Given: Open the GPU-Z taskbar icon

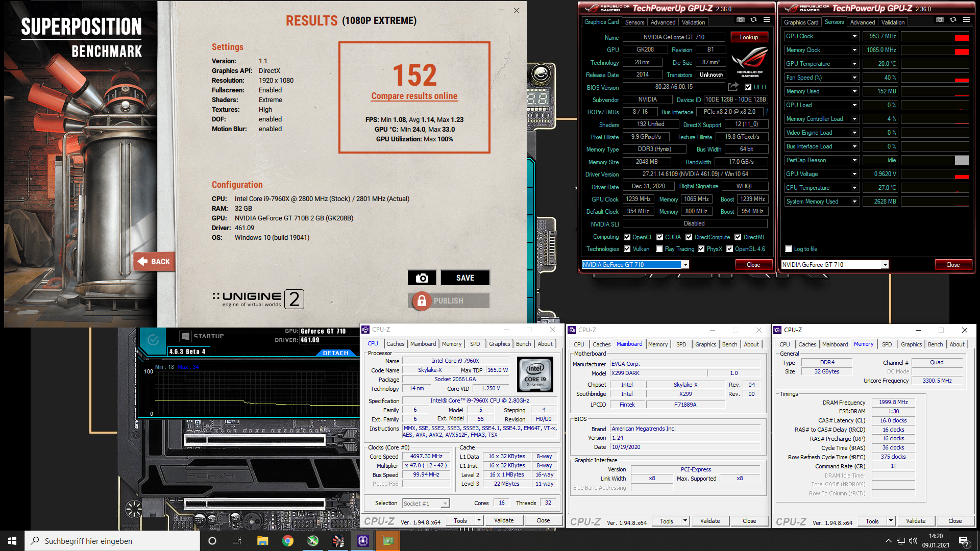Looking at the screenshot, I should [x=388, y=541].
